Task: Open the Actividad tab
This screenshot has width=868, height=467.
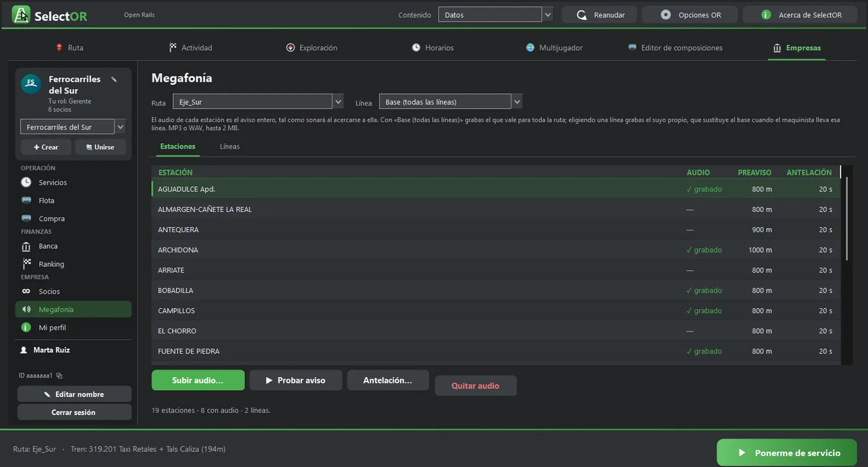Action: (x=190, y=48)
